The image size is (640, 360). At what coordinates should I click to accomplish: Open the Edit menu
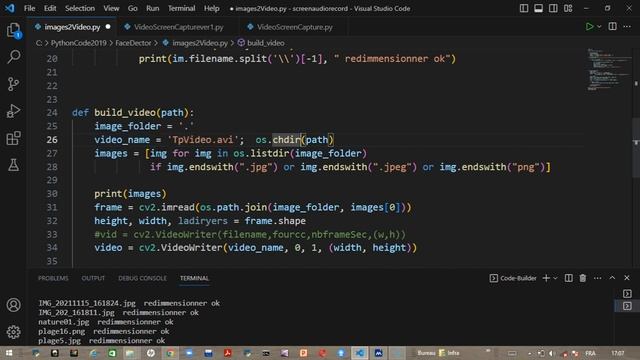[x=50, y=8]
